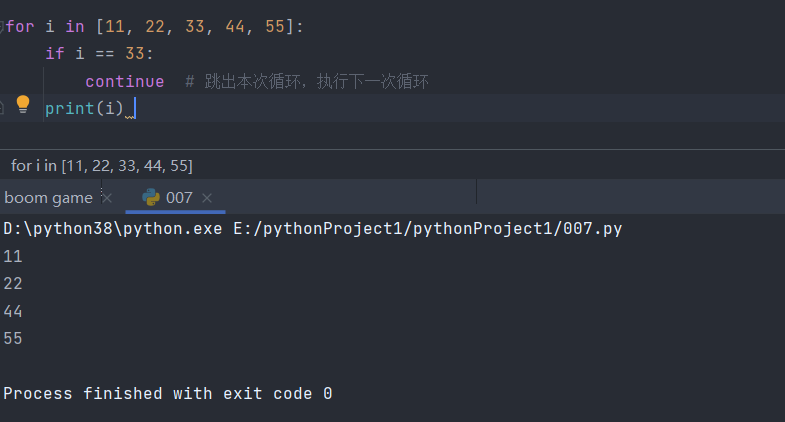Click the fold end marker beside print(i)

coord(3,105)
